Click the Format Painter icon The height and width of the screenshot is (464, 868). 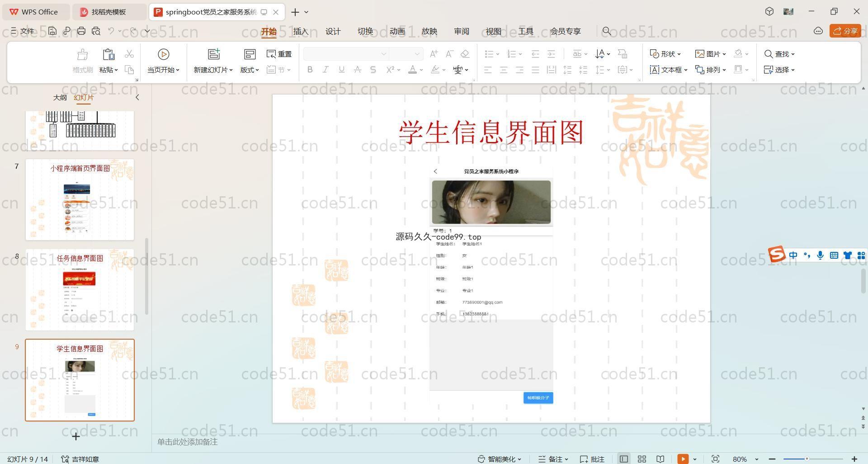pyautogui.click(x=82, y=55)
